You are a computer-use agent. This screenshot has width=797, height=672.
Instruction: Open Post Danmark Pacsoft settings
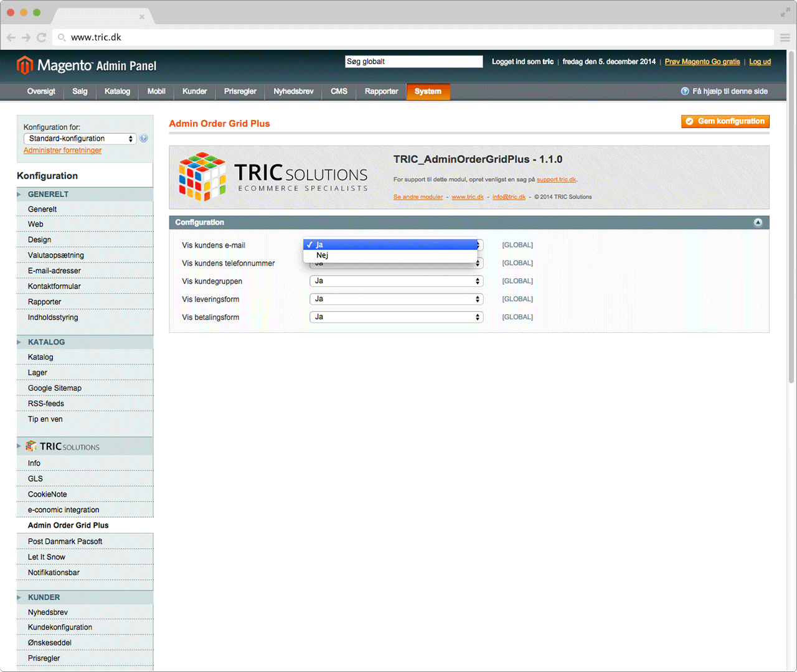[x=65, y=541]
